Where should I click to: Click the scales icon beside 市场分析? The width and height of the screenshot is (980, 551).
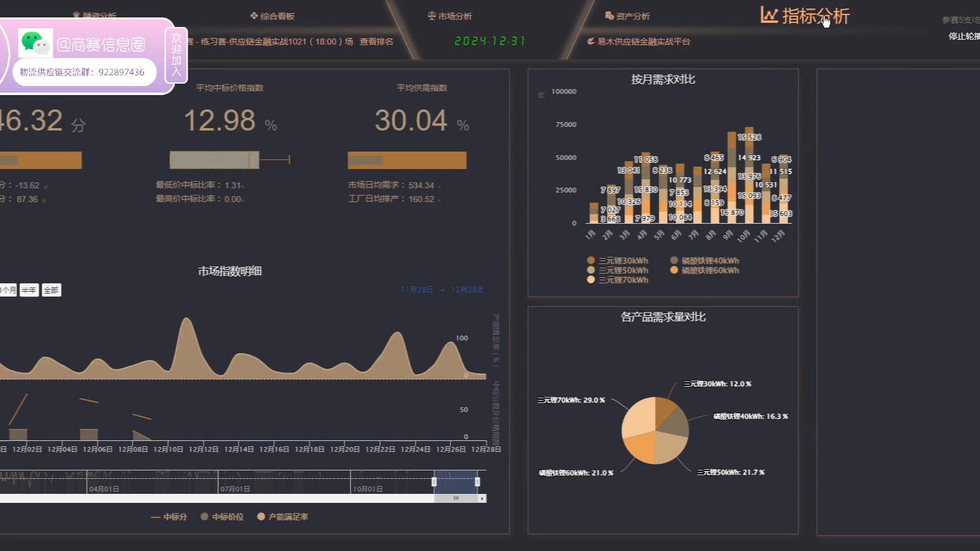pos(432,16)
